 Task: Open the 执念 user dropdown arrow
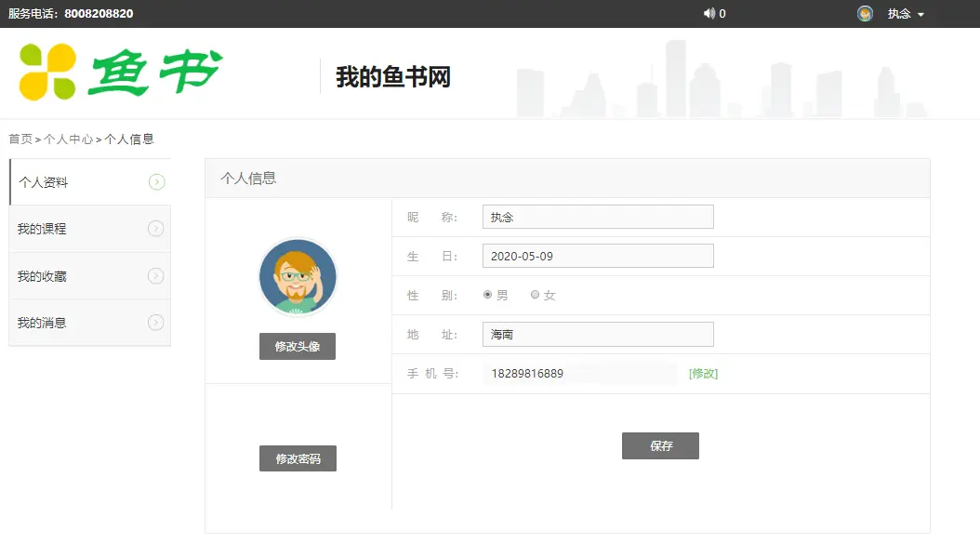tap(920, 14)
